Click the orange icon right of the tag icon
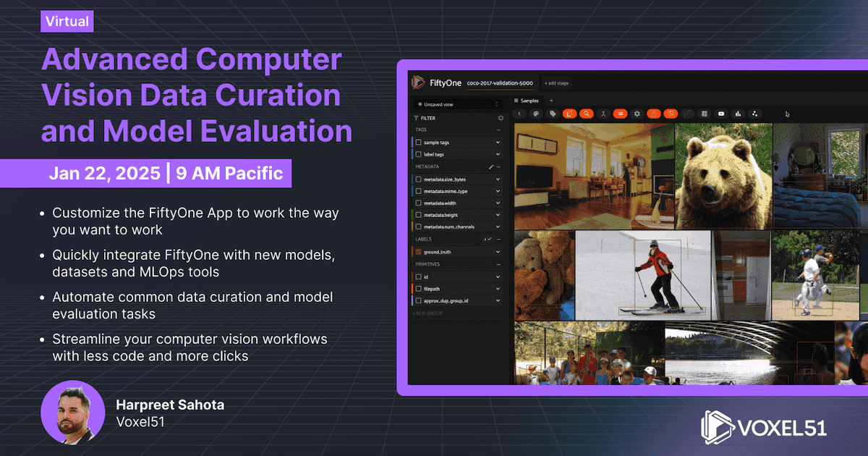Screen dimensions: 868x456 point(569,114)
